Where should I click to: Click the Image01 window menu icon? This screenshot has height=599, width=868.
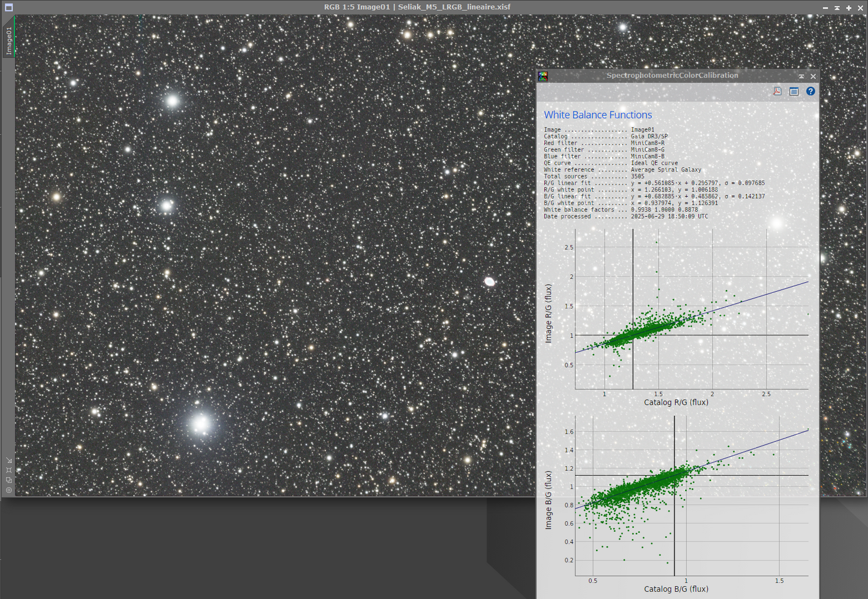8,7
